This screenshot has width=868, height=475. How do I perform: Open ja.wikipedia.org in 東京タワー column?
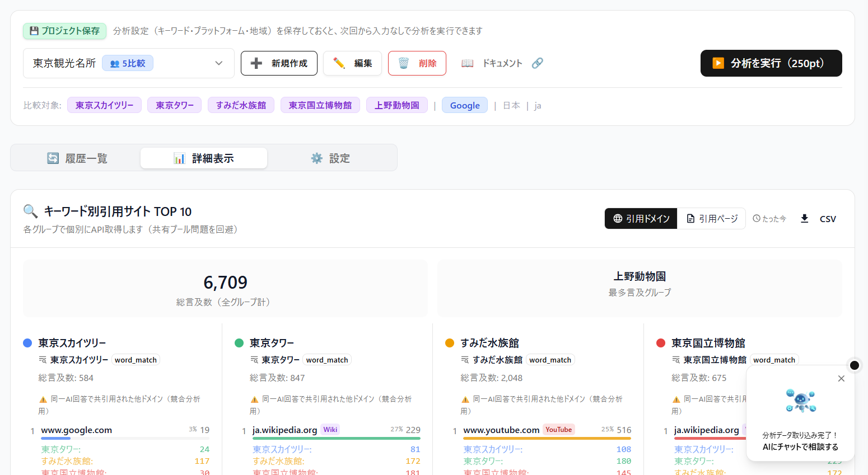pyautogui.click(x=285, y=430)
